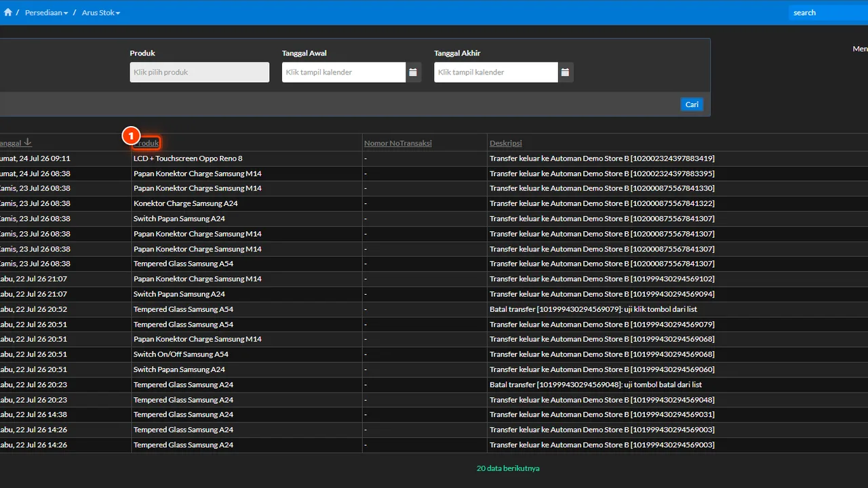Image resolution: width=868 pixels, height=488 pixels.
Task: Click the top search box
Action: pos(828,12)
